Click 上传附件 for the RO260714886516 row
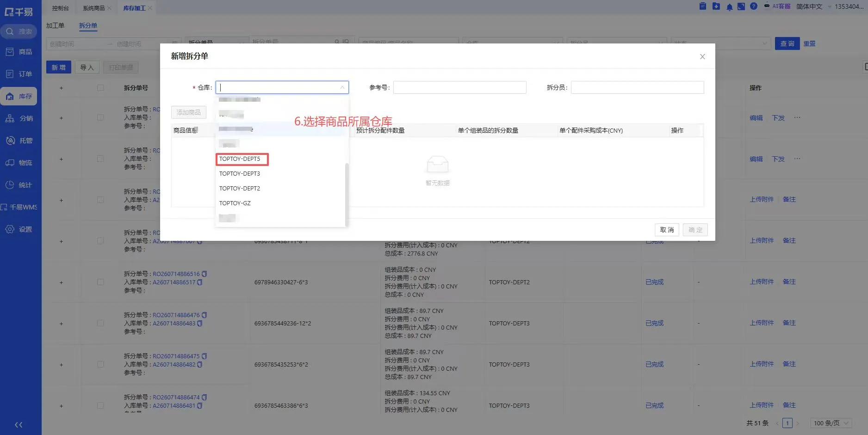868x435 pixels. coord(762,282)
